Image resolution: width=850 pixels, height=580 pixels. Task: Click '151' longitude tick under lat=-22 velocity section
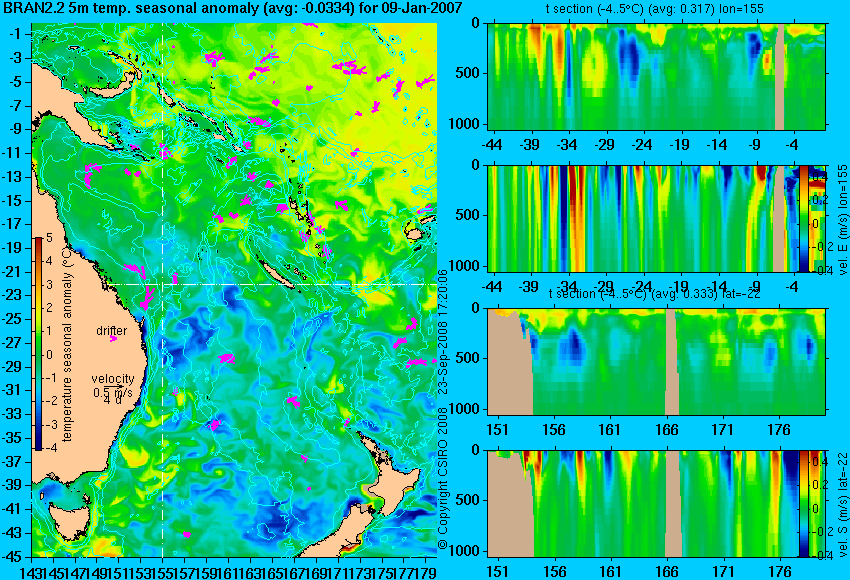497,572
